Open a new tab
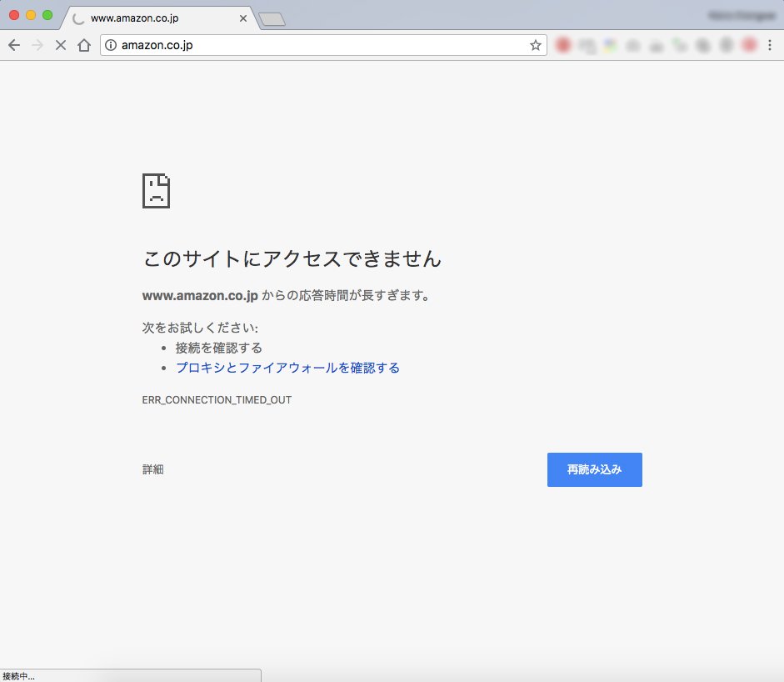The width and height of the screenshot is (784, 682). (x=272, y=19)
